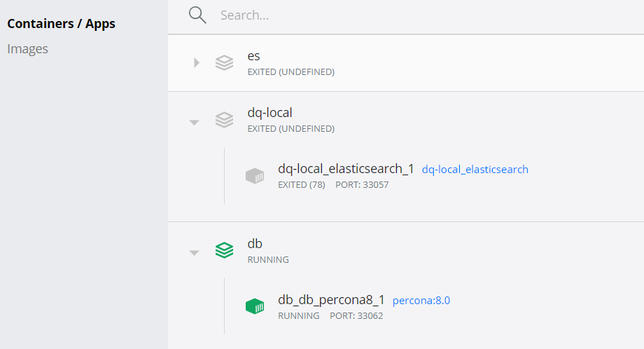The width and height of the screenshot is (644, 349).
Task: Expand the es app group
Action: pos(196,63)
